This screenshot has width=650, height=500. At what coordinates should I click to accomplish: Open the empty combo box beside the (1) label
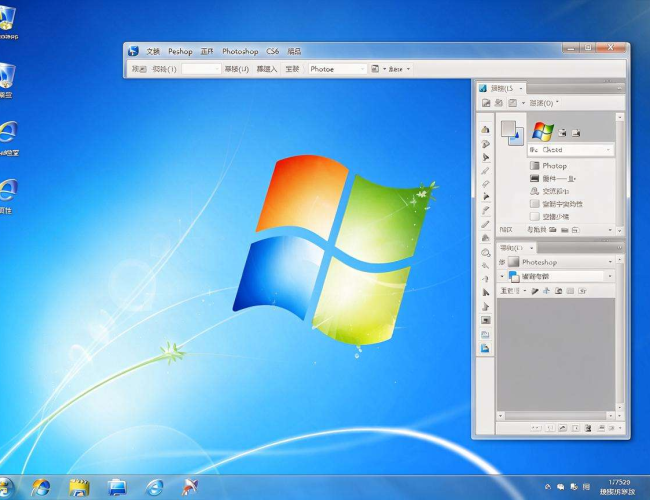(x=201, y=69)
